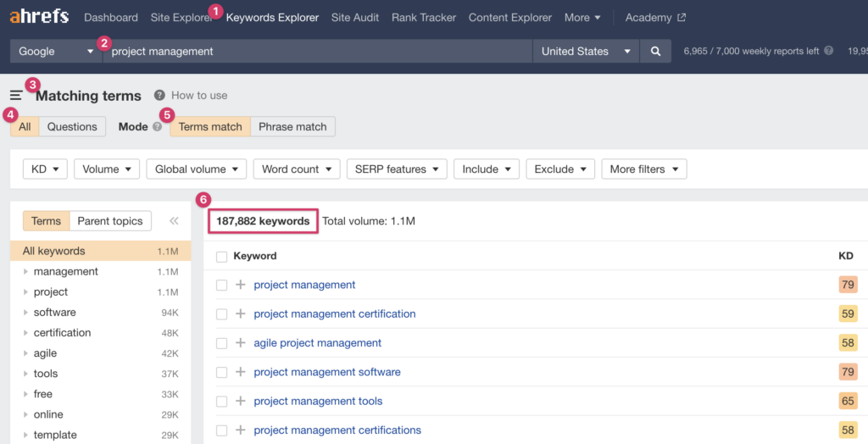The width and height of the screenshot is (868, 444).
Task: Click the Ahrefs logo
Action: pos(39,17)
